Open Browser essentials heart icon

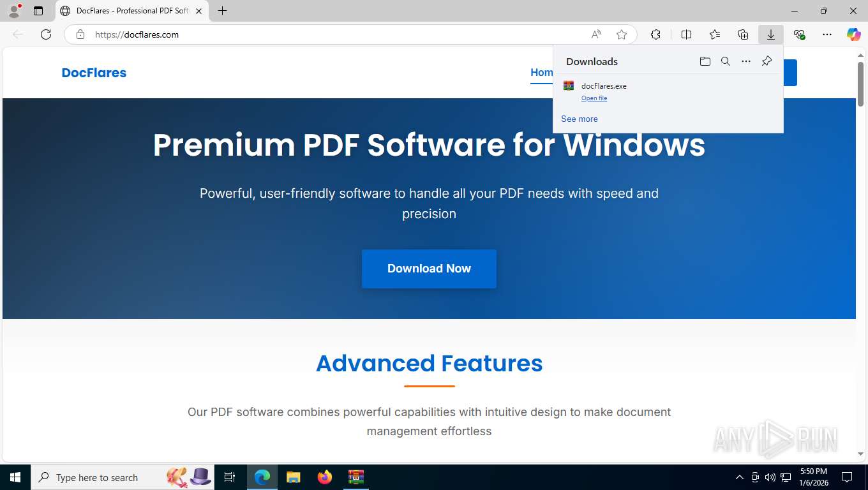click(x=799, y=34)
